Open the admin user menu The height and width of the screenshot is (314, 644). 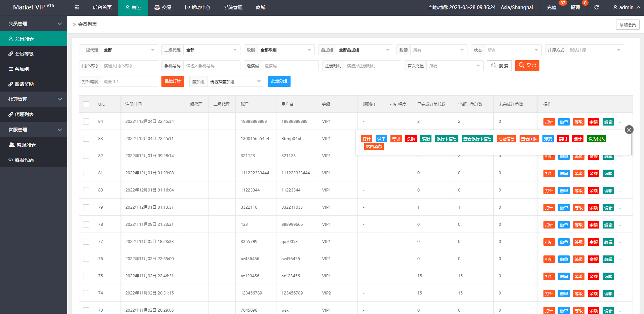pos(626,7)
